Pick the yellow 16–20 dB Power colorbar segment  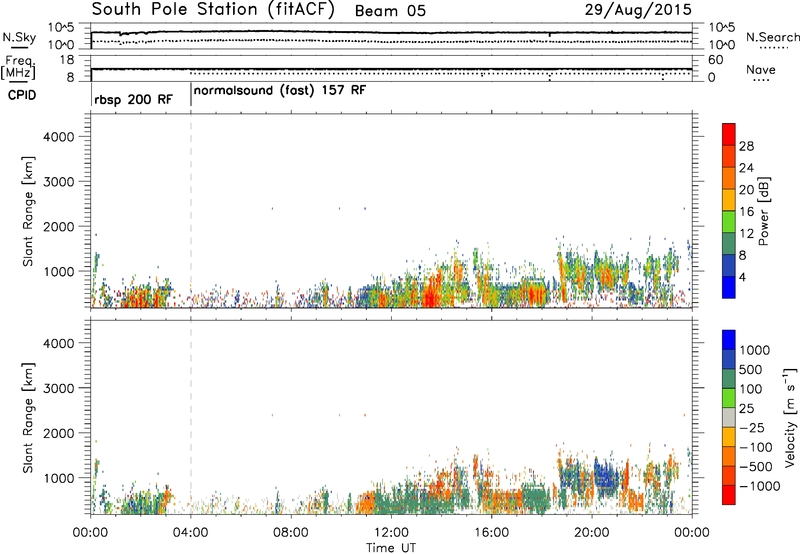coord(729,200)
